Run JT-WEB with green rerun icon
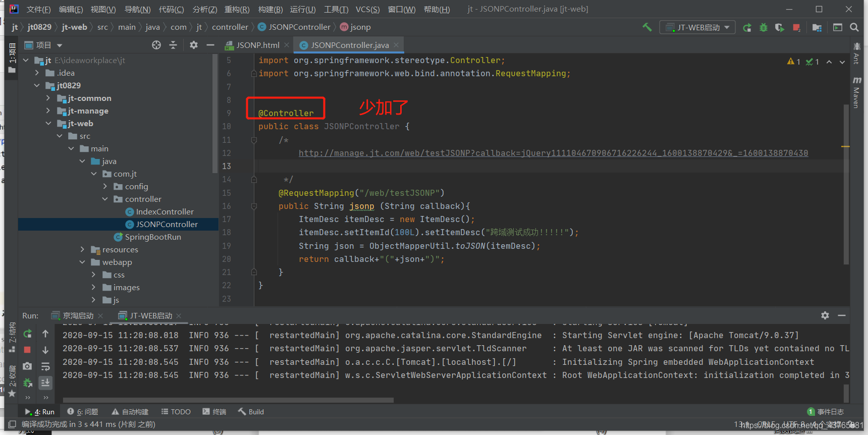The width and height of the screenshot is (868, 435). pos(747,27)
